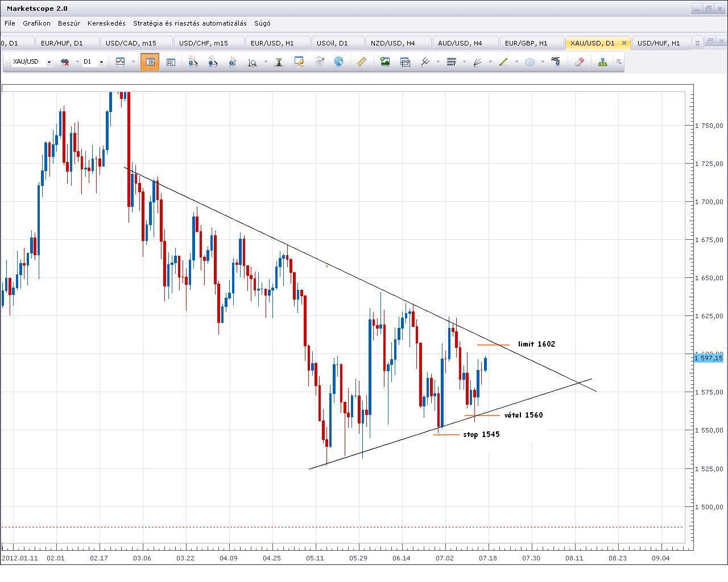Image resolution: width=728 pixels, height=582 pixels.
Task: Select the ruler measure tool
Action: point(361,61)
